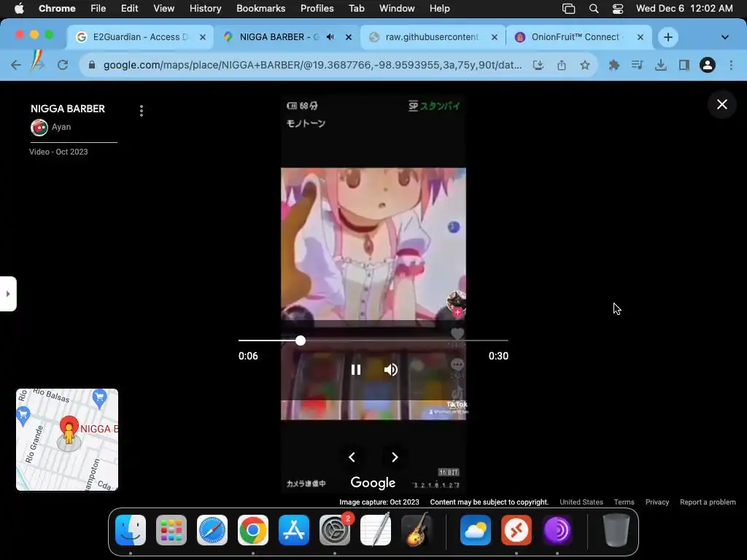Open GarageBand from the Dock
Screen dimensions: 747x560
pyautogui.click(x=417, y=530)
